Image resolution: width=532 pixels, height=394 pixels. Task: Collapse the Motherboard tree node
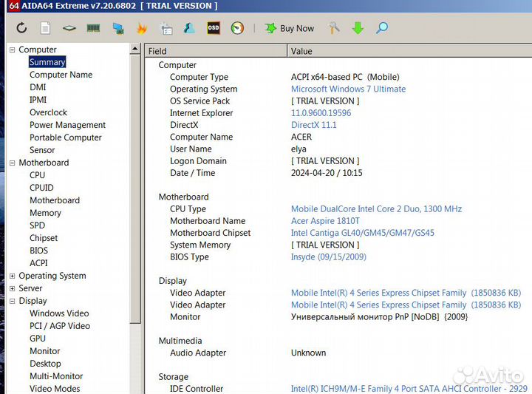[x=13, y=163]
